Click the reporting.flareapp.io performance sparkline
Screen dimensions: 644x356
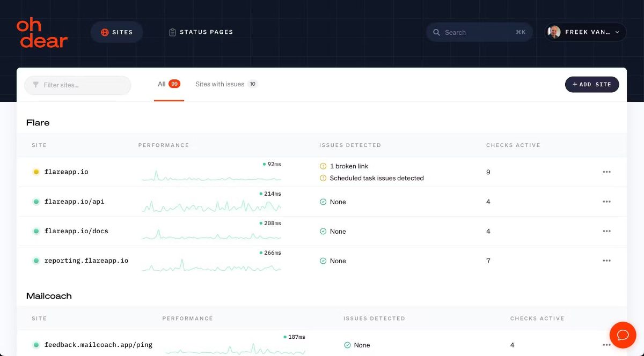click(211, 266)
